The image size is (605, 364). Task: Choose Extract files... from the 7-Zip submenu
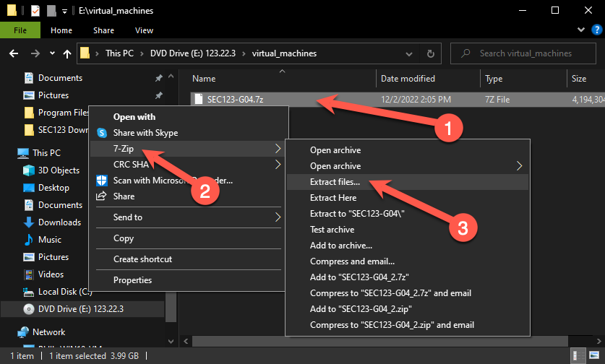click(335, 182)
